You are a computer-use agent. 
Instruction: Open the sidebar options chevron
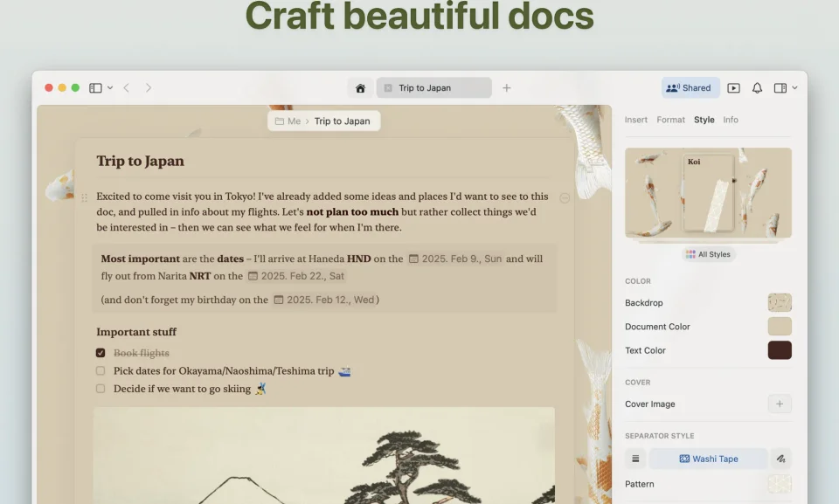tap(110, 87)
